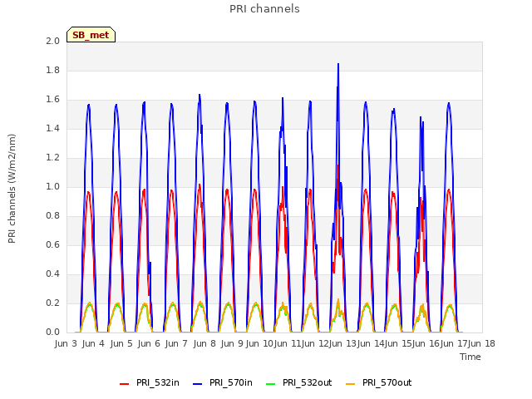Click the 0.6 y-axis tick label
Viewport: 532px width, 399px height.
[x=52, y=245]
